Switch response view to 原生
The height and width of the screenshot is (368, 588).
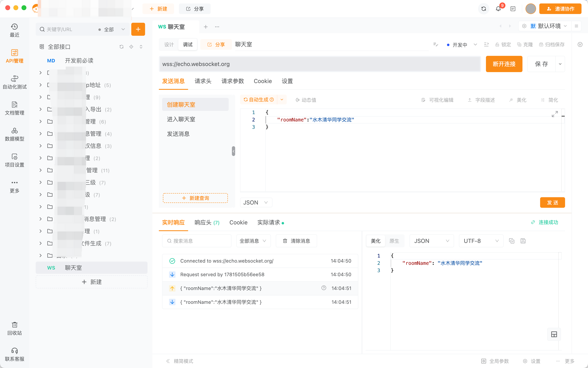pyautogui.click(x=394, y=241)
